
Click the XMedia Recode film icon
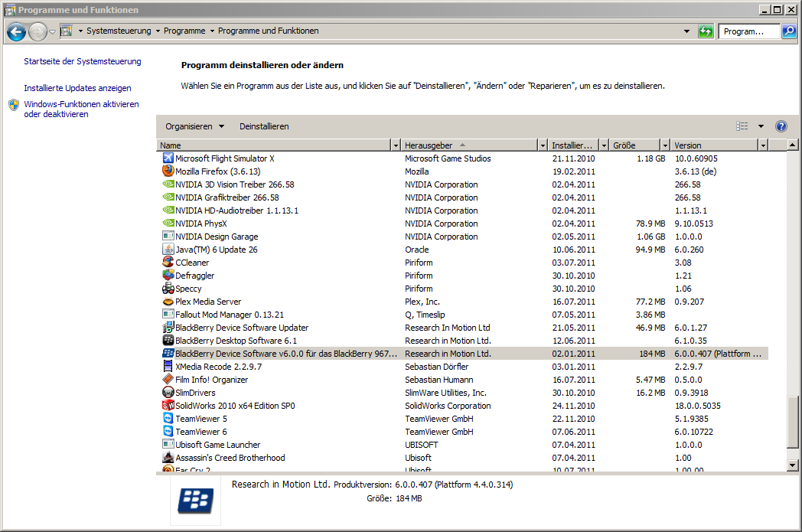[x=168, y=366]
